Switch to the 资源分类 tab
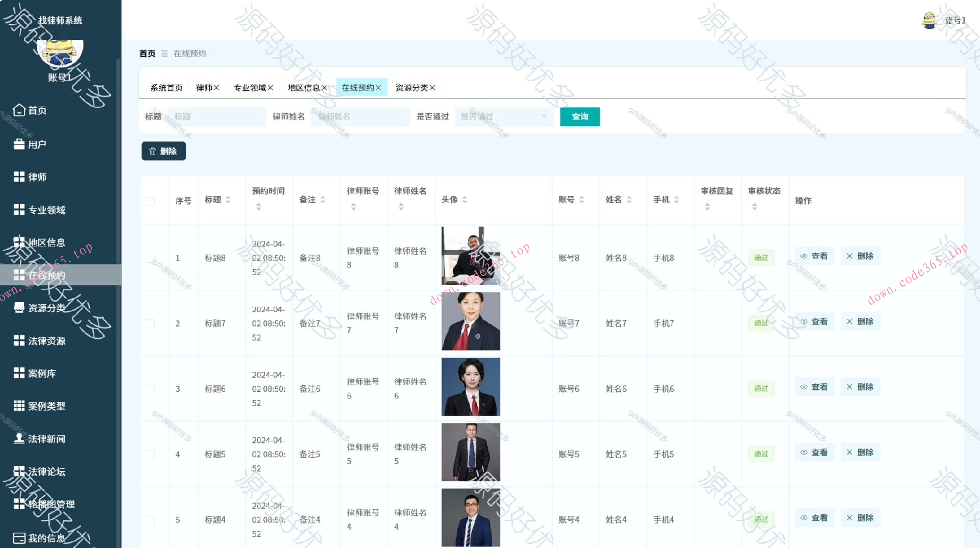This screenshot has width=980, height=548. point(411,87)
